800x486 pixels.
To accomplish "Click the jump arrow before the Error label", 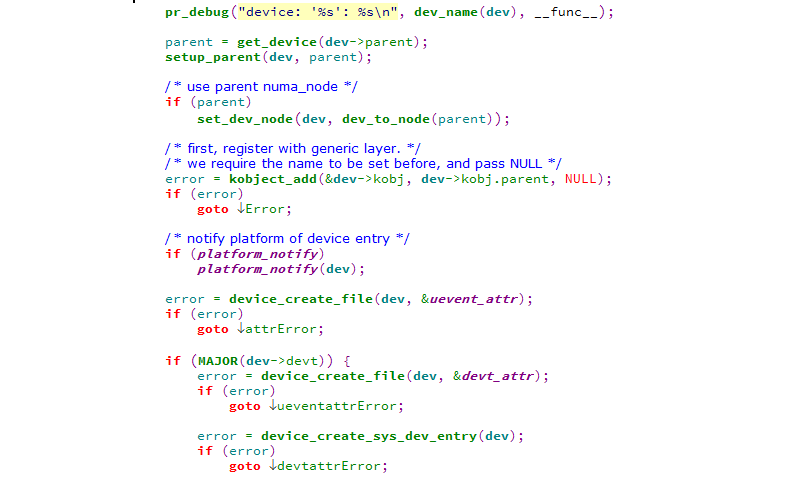I will (241, 209).
